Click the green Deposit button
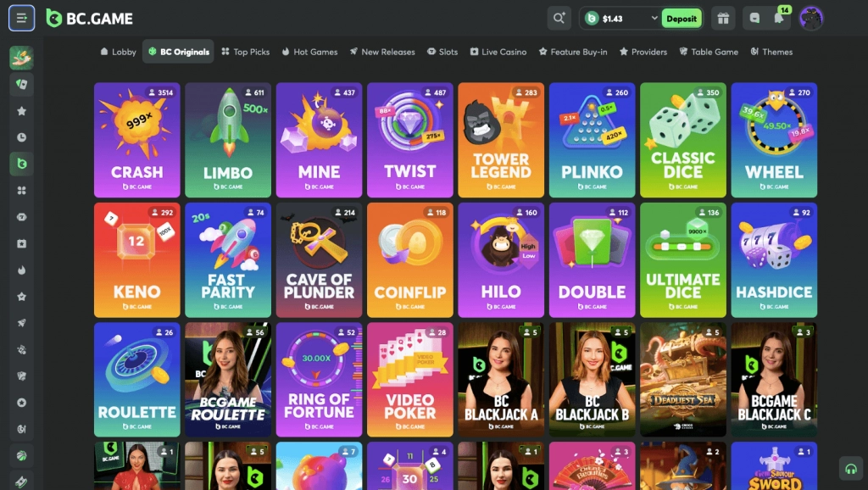Viewport: 868px width, 490px height. tap(682, 19)
